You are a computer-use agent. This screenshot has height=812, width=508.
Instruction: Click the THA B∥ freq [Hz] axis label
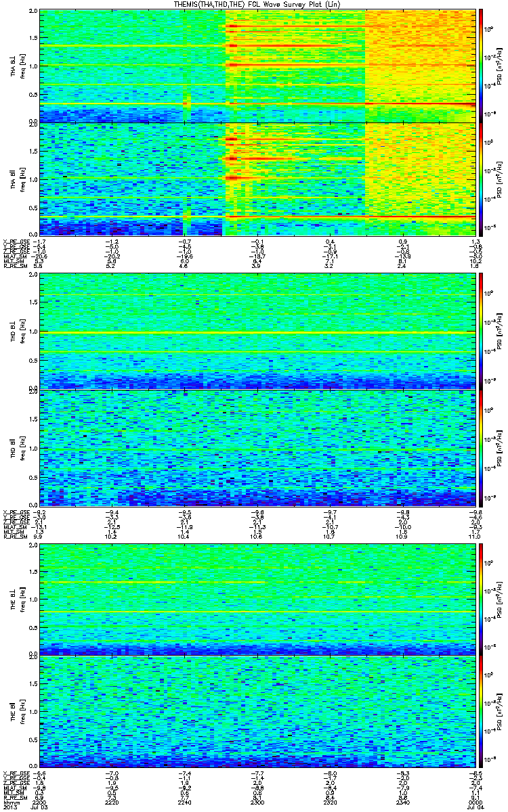coord(16,179)
